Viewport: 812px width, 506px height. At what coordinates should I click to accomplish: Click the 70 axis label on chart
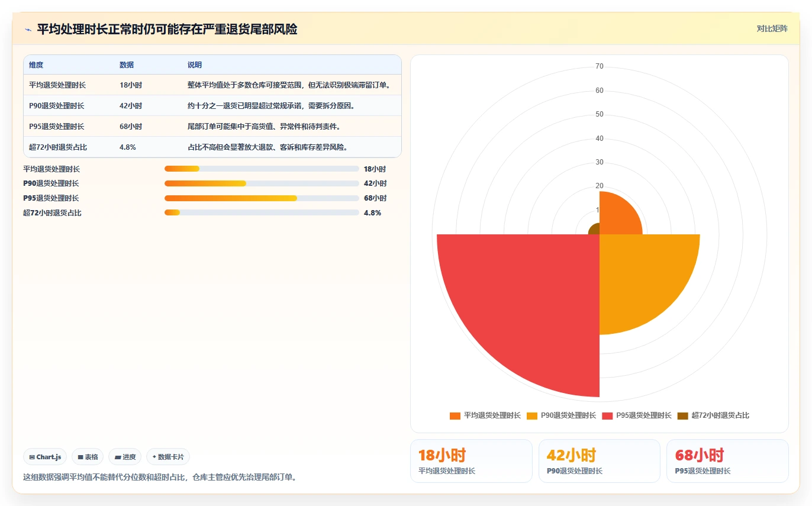point(600,66)
